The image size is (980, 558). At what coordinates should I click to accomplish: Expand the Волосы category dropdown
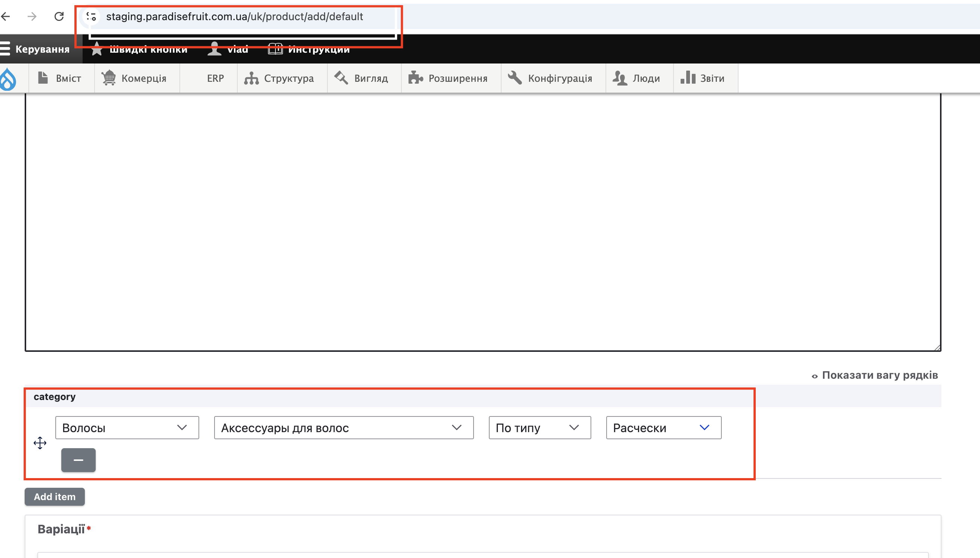tap(127, 428)
